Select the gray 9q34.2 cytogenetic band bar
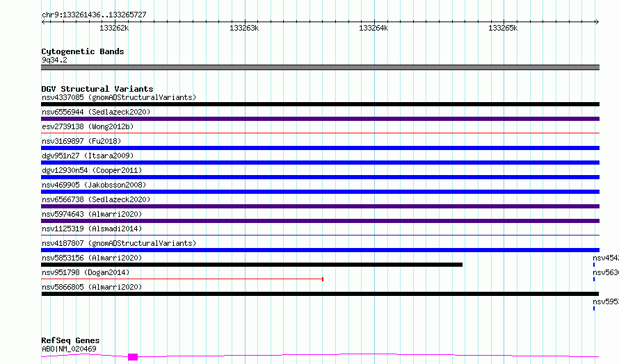Viewport: 619px width, 364px height. [x=320, y=67]
